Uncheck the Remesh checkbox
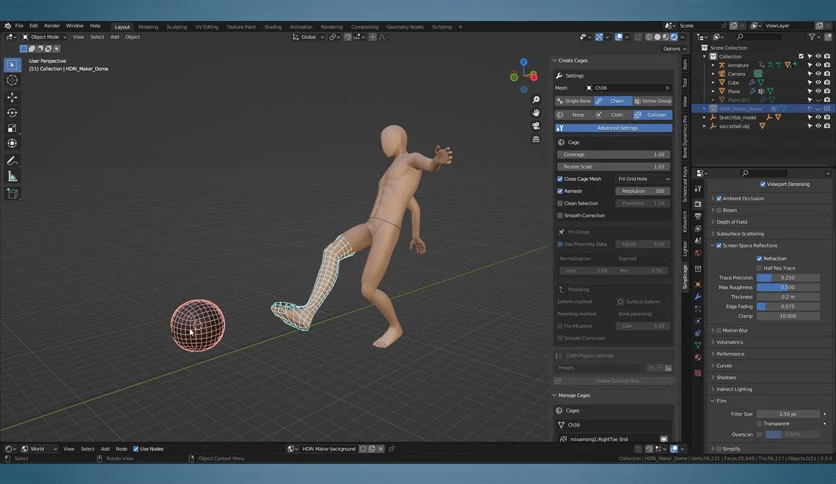836x484 pixels. [560, 191]
